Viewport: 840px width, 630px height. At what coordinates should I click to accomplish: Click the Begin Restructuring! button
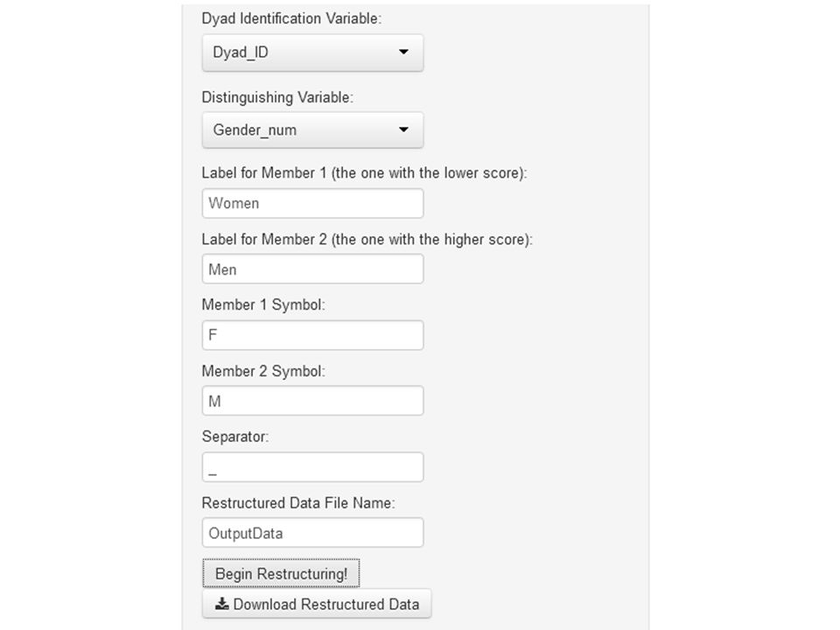pos(281,573)
